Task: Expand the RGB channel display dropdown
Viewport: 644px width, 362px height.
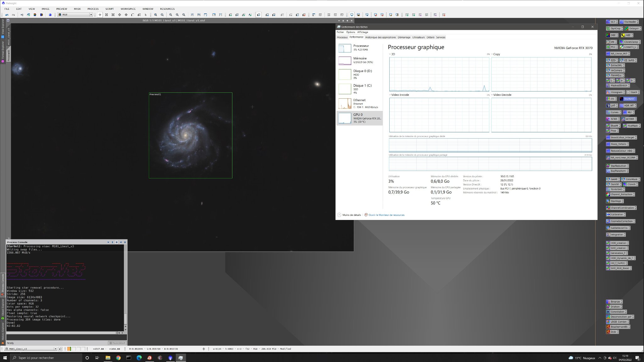Action: tap(91, 15)
